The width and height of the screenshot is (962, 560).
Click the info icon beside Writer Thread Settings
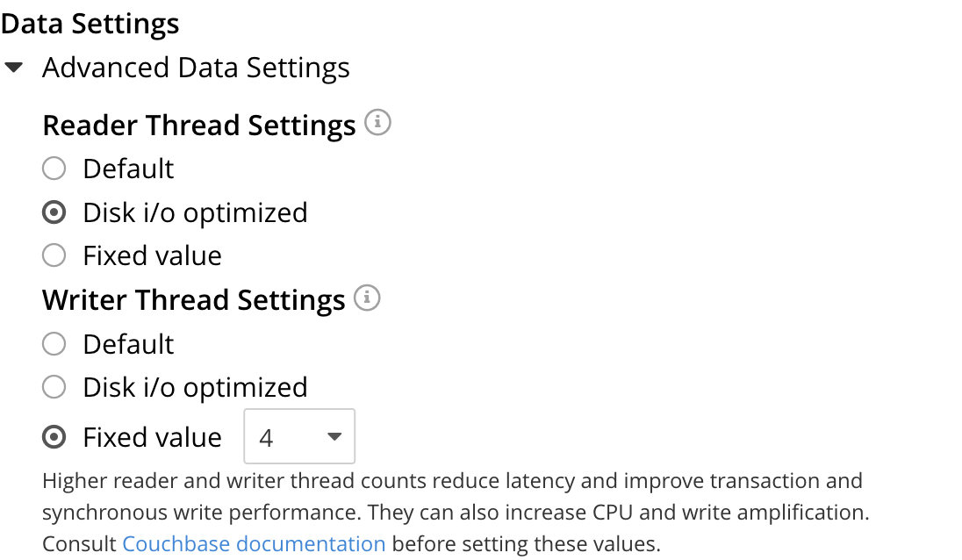click(367, 298)
